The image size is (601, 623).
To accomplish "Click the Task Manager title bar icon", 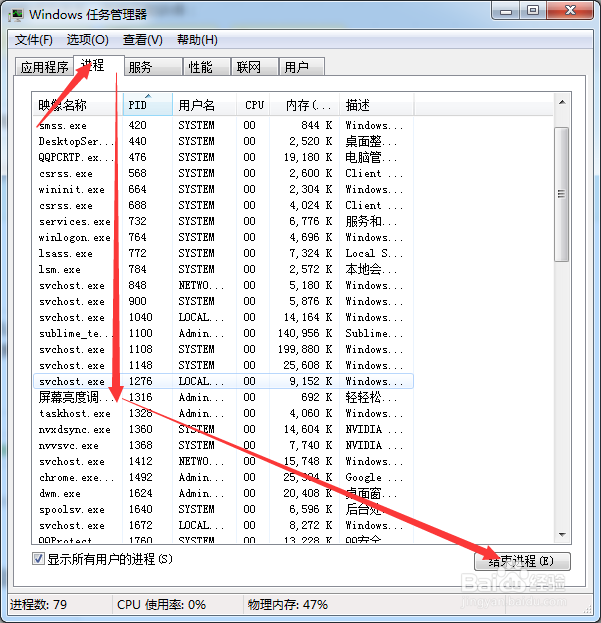I will 16,15.
